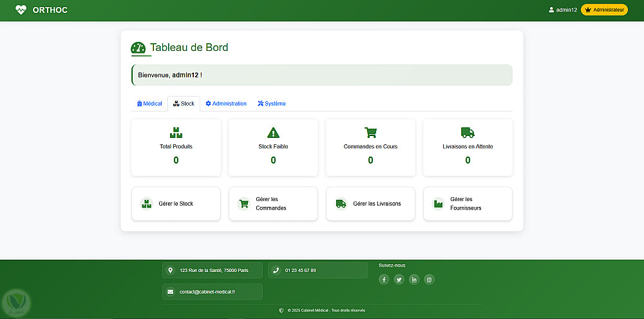The height and width of the screenshot is (319, 644).
Task: Open the admin12 username in header
Action: 567,10
